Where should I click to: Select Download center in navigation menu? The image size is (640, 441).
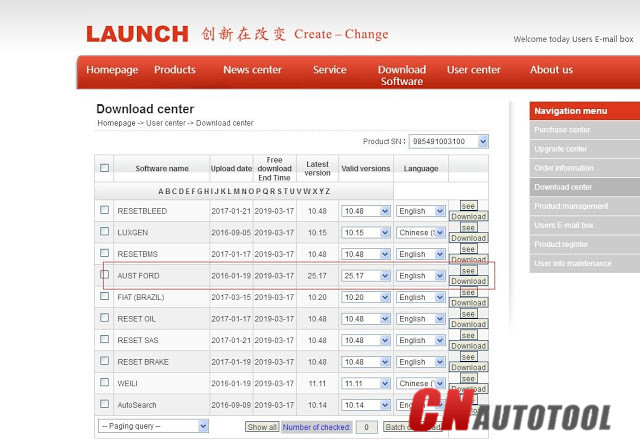[585, 187]
